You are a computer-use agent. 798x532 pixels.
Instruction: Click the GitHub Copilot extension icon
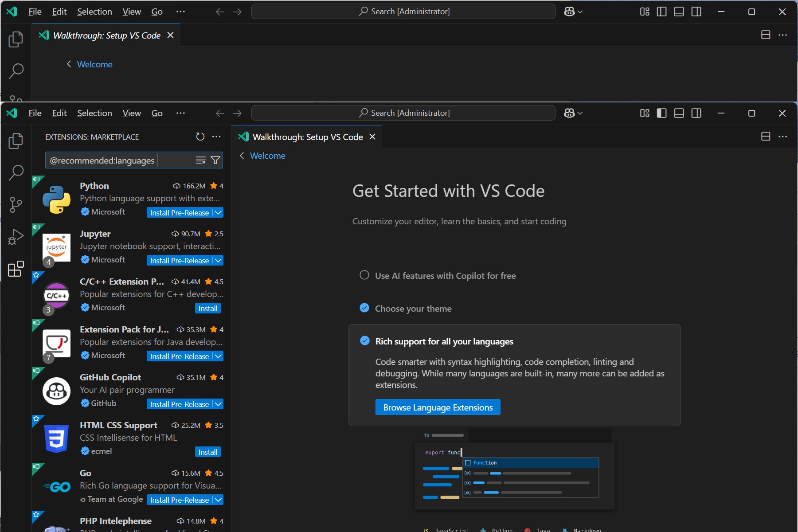[56, 391]
